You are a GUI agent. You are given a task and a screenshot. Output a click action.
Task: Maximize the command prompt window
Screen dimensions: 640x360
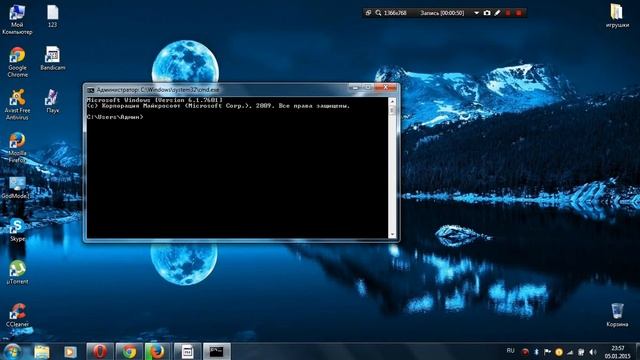click(367, 87)
